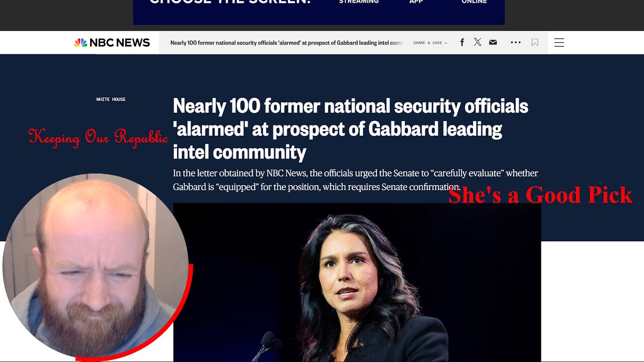Screen dimensions: 644x362
Task: Share article via email envelope icon
Action: (x=493, y=42)
